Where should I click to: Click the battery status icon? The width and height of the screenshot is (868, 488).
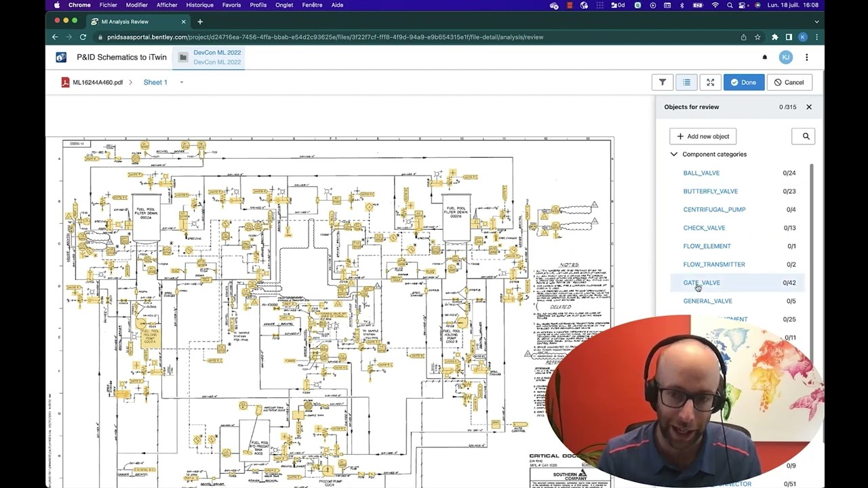coord(698,5)
